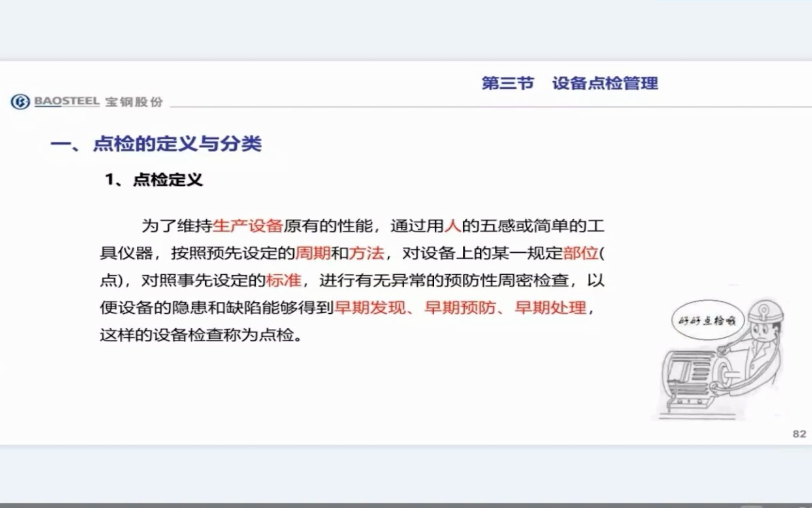
Task: Click the red word "周期"
Action: (x=313, y=253)
